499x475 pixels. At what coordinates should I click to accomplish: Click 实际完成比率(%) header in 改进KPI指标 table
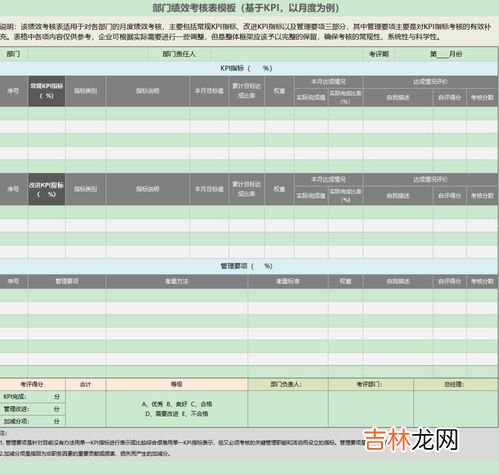(346, 196)
